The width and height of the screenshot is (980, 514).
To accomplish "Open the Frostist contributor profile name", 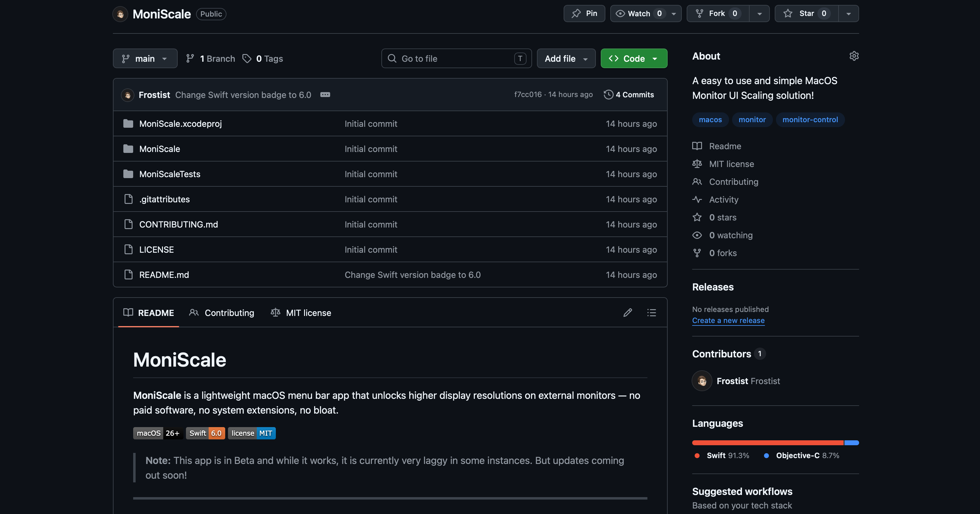I will click(x=748, y=381).
